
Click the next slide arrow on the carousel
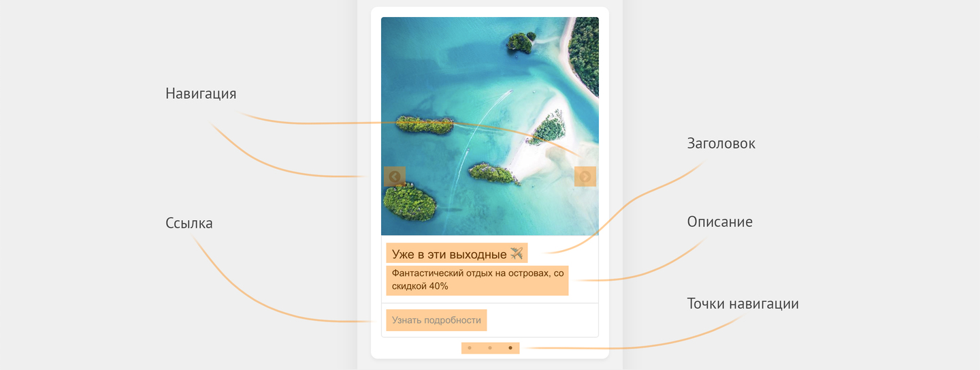[x=585, y=176]
